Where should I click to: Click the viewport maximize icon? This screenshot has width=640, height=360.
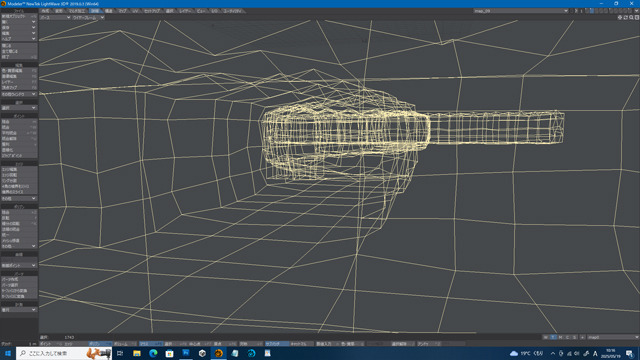(x=637, y=18)
